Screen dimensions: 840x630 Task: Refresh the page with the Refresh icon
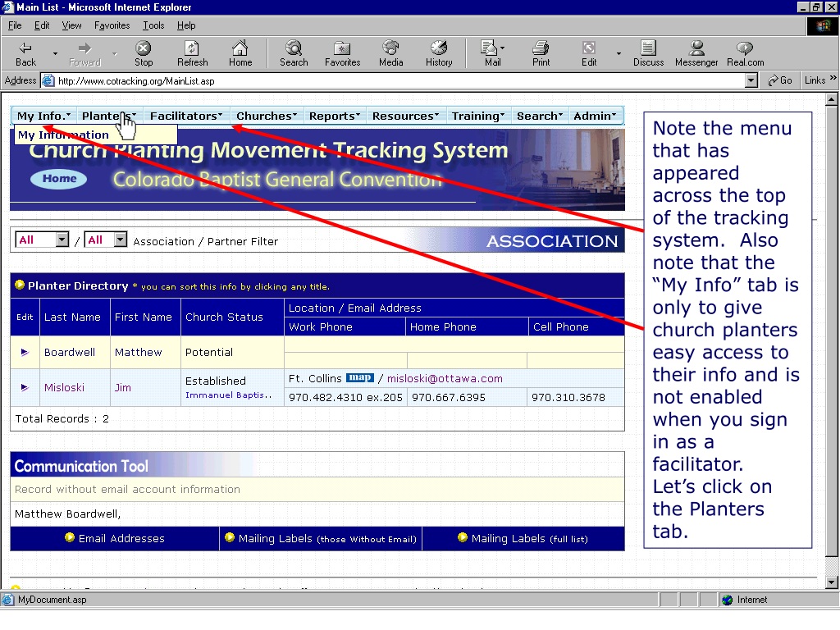tap(192, 53)
